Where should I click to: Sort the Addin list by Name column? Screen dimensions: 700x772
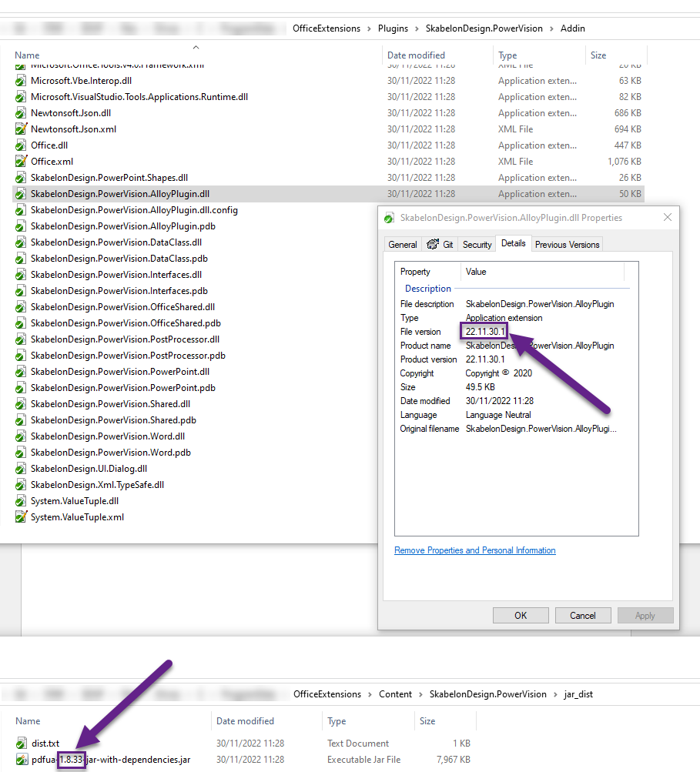(x=27, y=55)
